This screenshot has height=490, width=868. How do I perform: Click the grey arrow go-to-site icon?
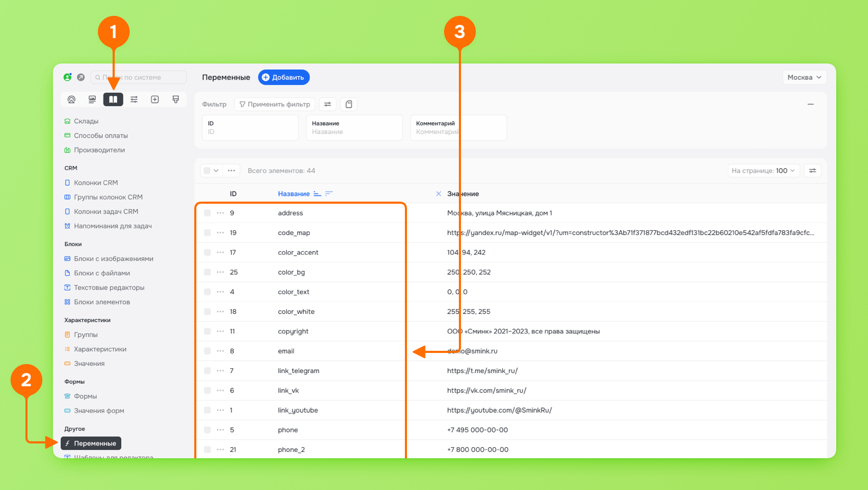point(80,77)
